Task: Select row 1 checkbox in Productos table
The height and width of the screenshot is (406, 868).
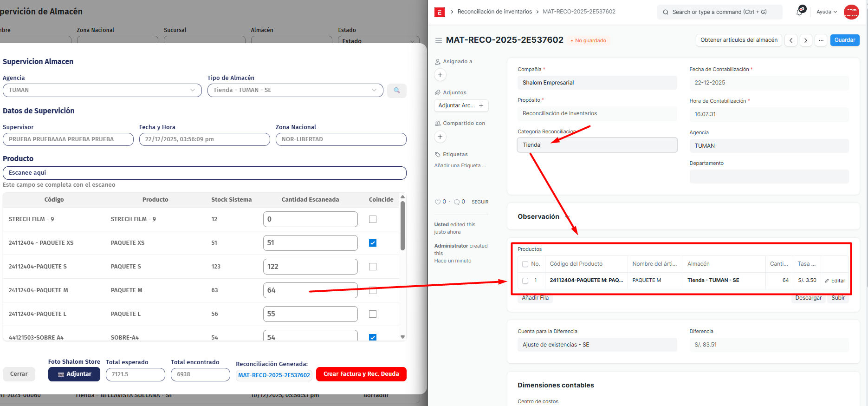Action: click(525, 281)
